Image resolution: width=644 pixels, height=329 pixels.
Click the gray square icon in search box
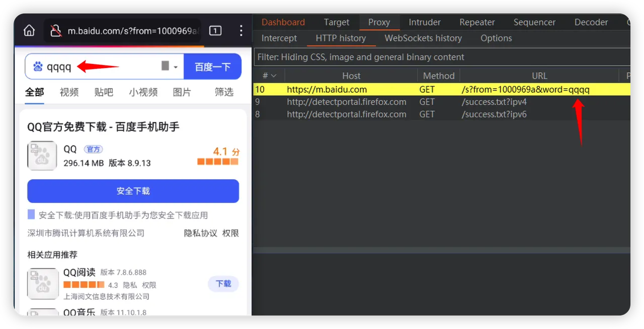coord(165,66)
